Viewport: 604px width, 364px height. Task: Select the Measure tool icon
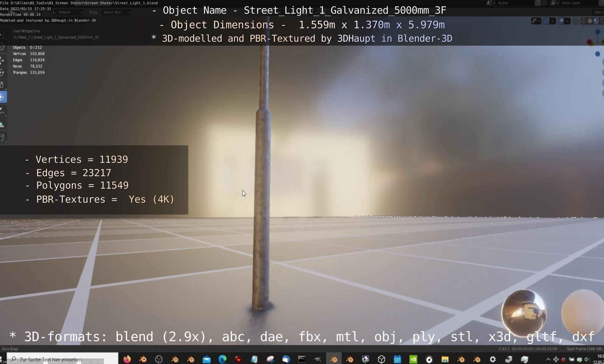click(x=2, y=124)
